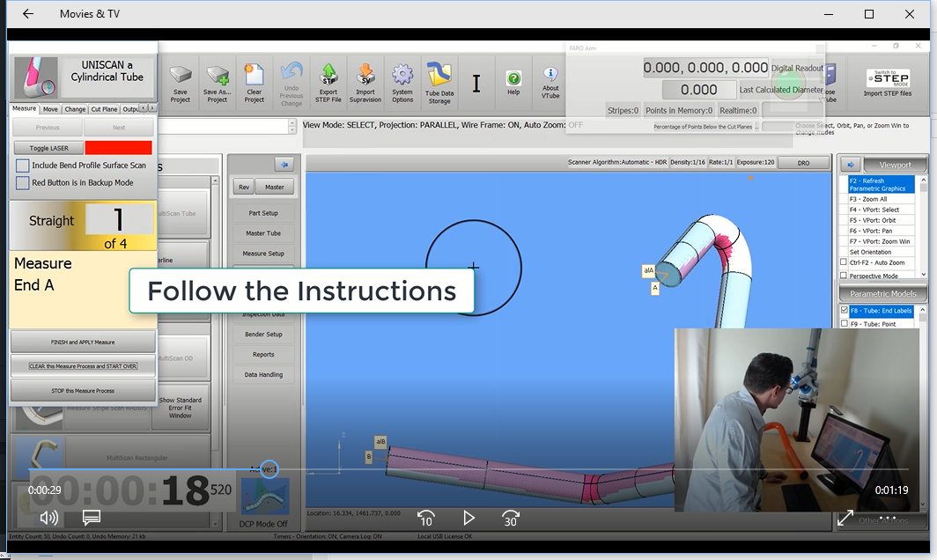The width and height of the screenshot is (937, 560).
Task: Open Part Setup menu item
Action: [263, 213]
